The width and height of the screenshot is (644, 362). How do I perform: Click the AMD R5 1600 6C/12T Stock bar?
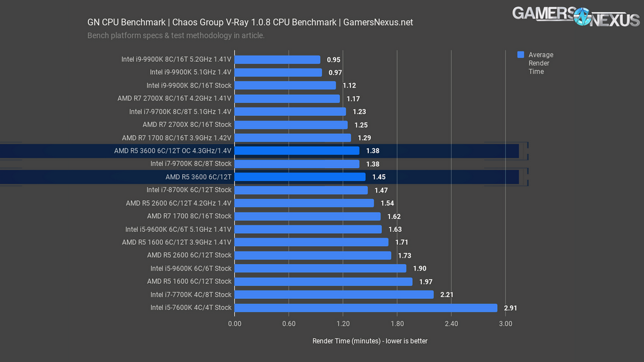323,281
